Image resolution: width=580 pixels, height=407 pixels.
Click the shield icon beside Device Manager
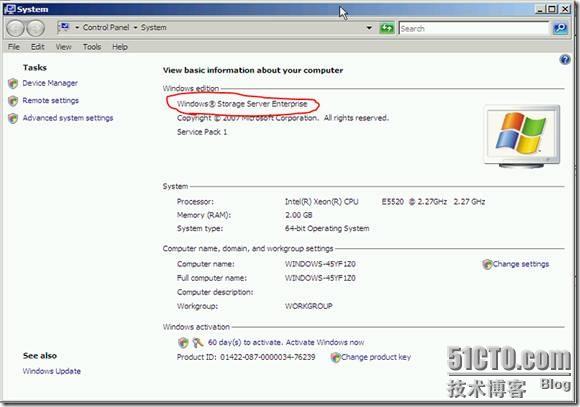(13, 84)
